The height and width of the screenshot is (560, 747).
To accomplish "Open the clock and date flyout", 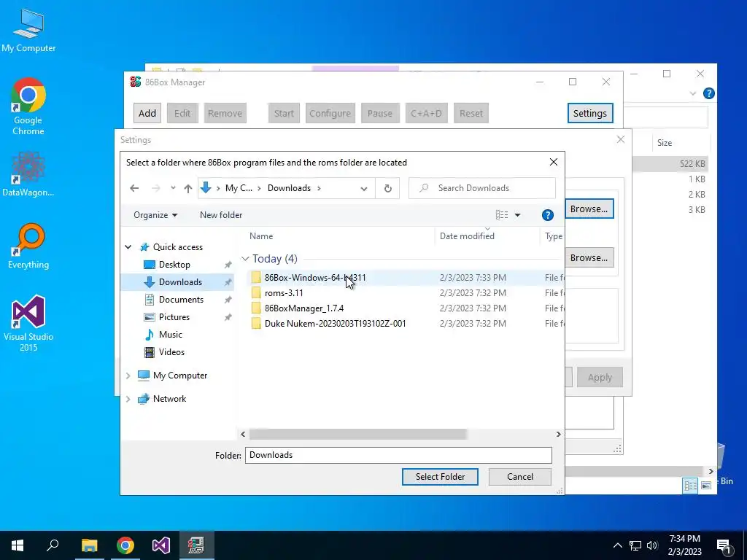I will [684, 545].
